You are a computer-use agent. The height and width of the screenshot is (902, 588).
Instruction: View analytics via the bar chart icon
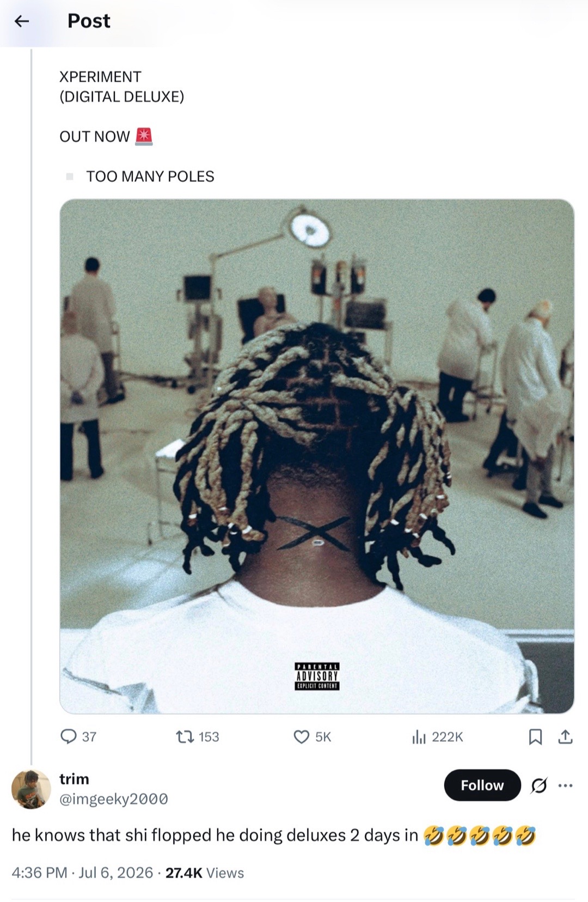[419, 737]
